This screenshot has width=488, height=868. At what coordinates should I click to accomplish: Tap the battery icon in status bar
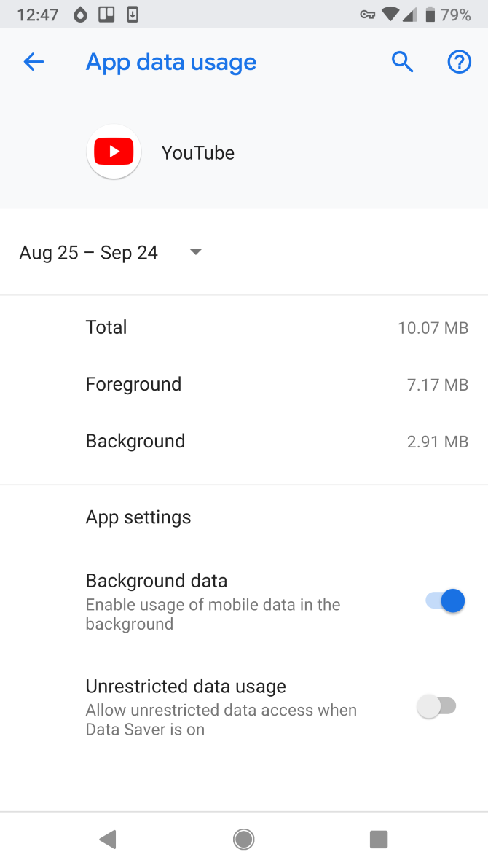(x=430, y=15)
